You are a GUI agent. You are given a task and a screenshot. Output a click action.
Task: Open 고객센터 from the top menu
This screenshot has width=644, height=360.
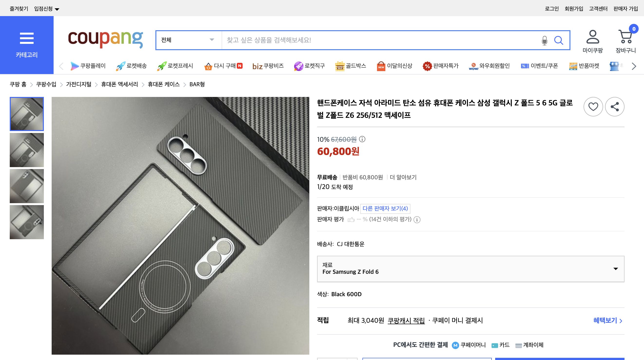pyautogui.click(x=598, y=8)
